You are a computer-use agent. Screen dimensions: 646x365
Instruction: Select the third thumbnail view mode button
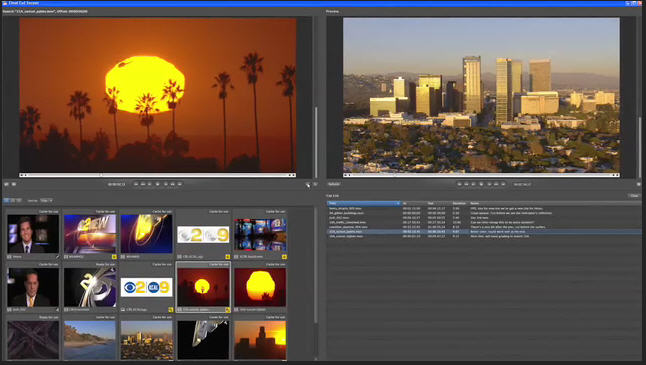point(19,201)
